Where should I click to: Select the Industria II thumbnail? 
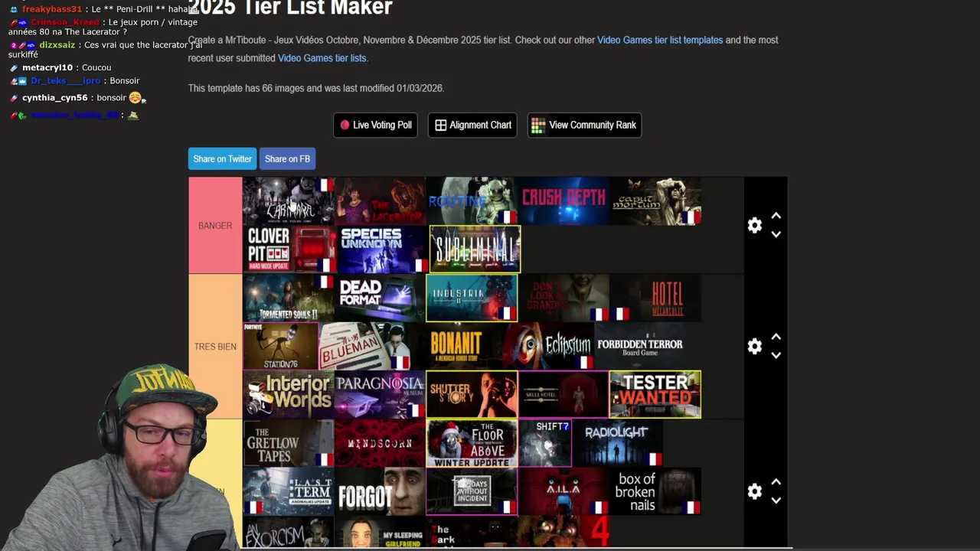point(472,298)
